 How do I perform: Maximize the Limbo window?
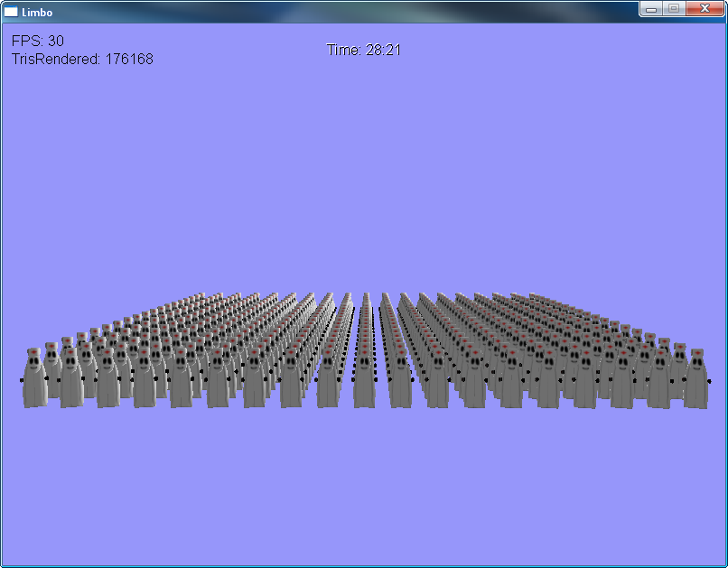[674, 8]
